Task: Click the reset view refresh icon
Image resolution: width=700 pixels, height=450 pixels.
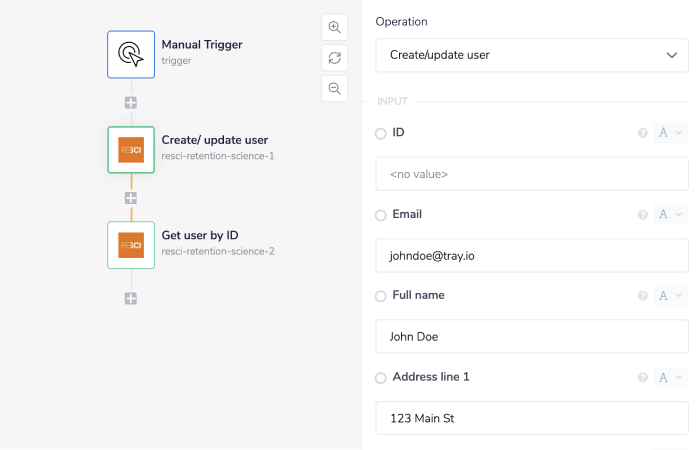Action: [x=335, y=58]
